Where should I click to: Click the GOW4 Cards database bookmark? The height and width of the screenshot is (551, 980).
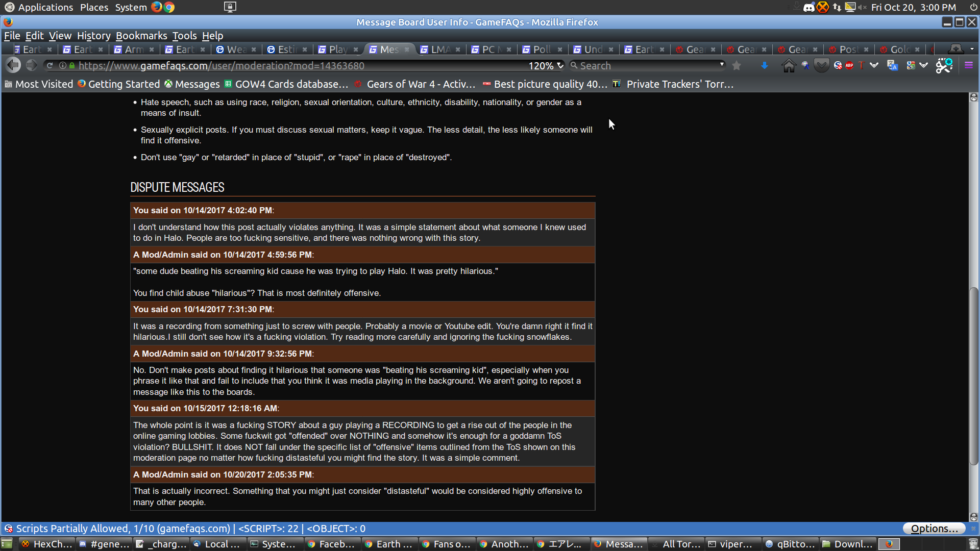tap(291, 84)
